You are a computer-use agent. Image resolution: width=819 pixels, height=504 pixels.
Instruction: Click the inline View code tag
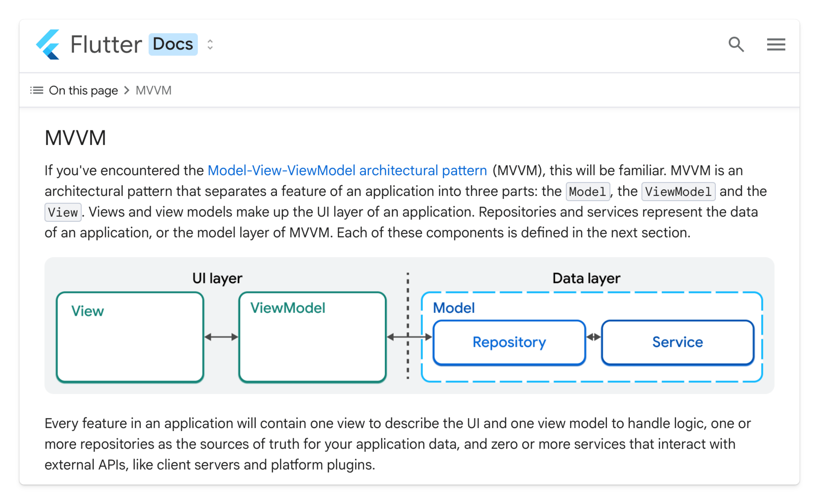click(x=63, y=212)
